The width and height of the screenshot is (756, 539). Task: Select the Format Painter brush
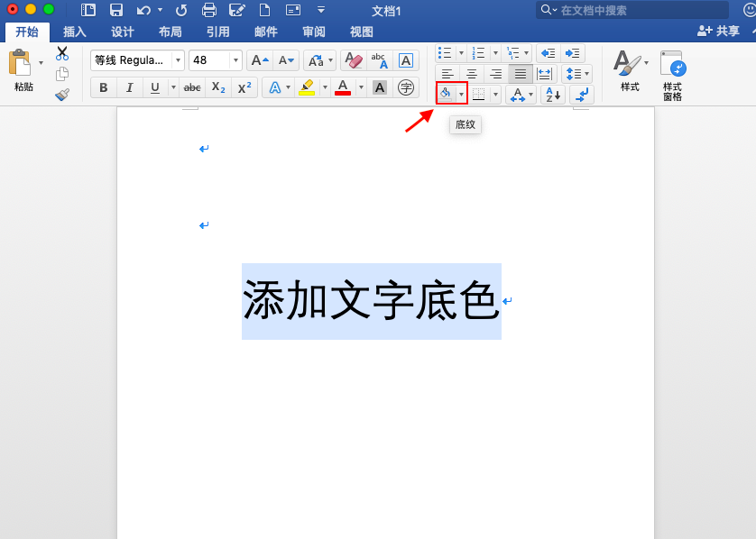pyautogui.click(x=62, y=94)
